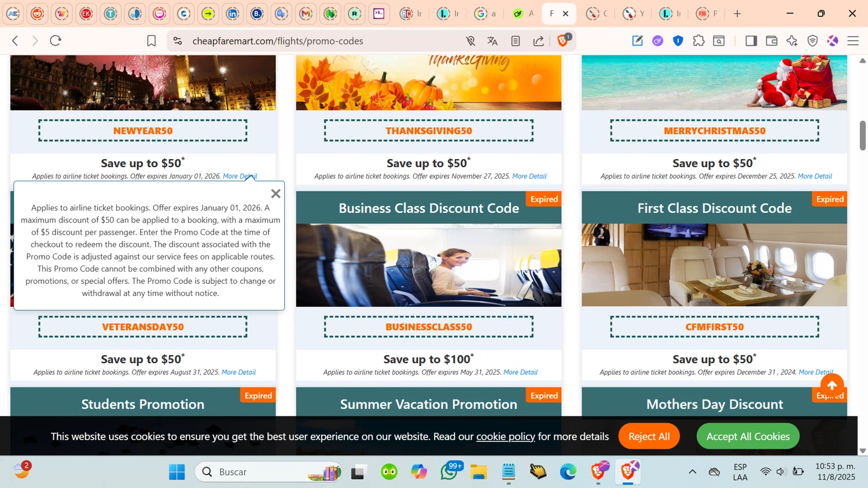868x488 pixels.
Task: Open Copilot from the taskbar
Action: coord(419,472)
